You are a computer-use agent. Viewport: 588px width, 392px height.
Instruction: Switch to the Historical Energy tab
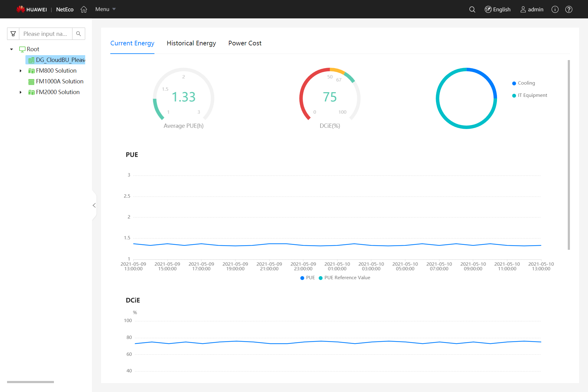(x=191, y=43)
